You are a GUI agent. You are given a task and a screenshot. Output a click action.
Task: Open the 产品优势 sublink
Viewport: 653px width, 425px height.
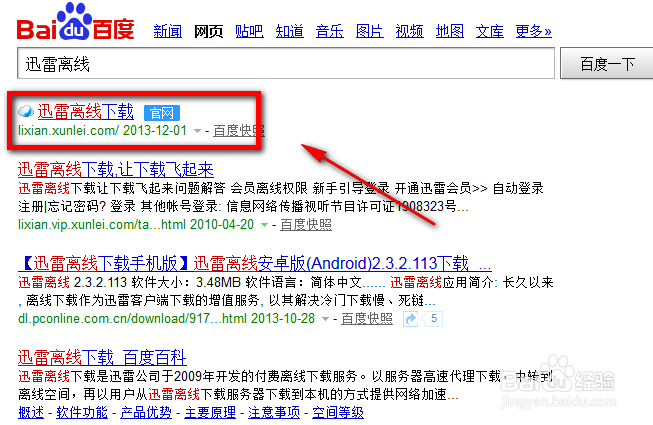(146, 413)
